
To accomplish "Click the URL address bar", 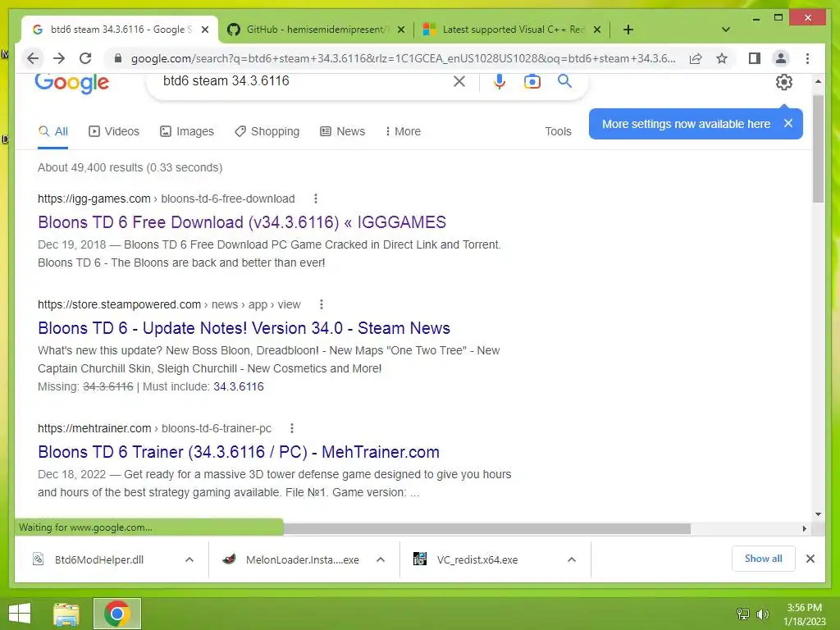I will click(x=402, y=58).
